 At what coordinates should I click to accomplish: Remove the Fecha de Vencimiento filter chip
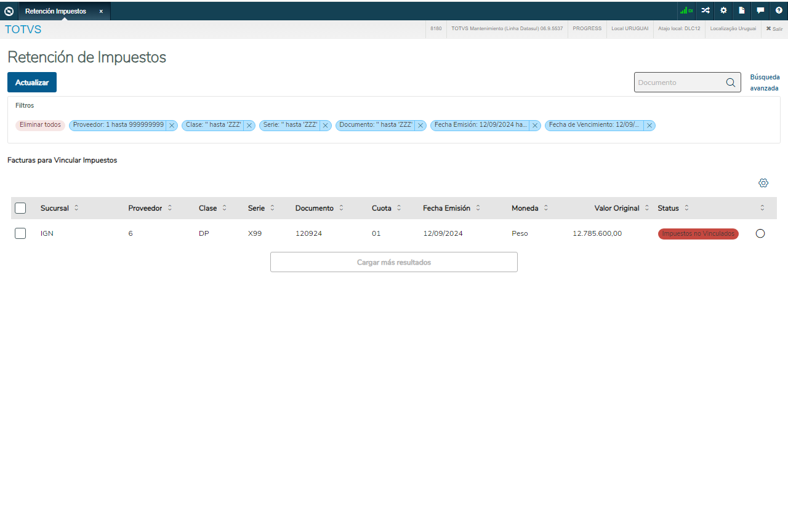(649, 126)
